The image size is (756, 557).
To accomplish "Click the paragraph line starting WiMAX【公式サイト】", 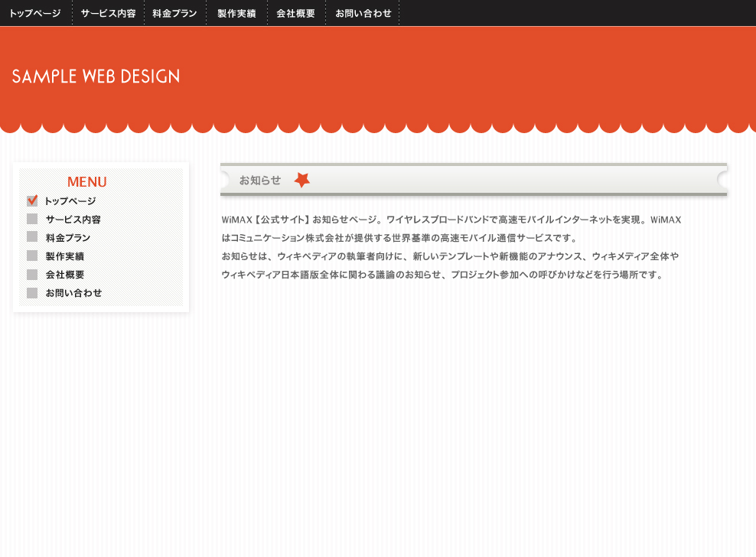I will [451, 220].
